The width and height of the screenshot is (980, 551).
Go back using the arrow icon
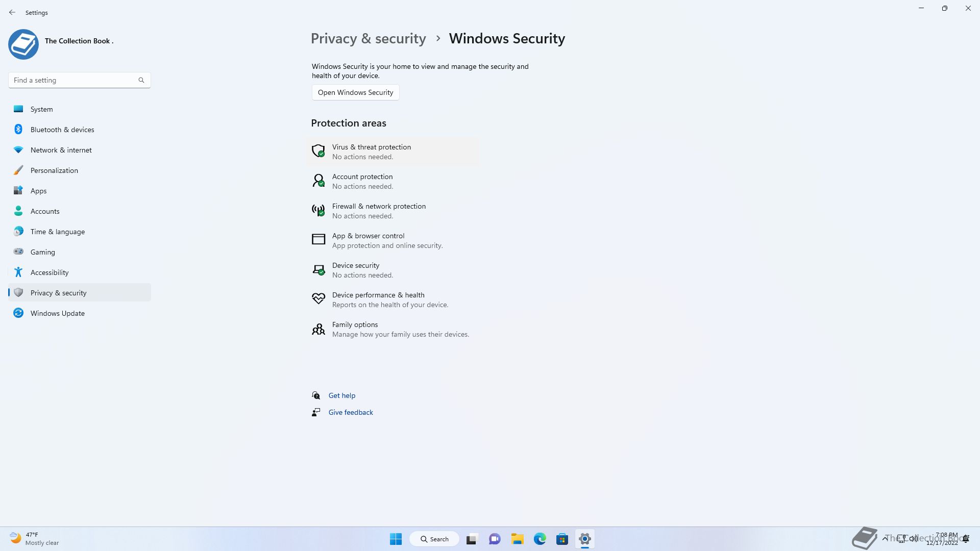(x=12, y=12)
